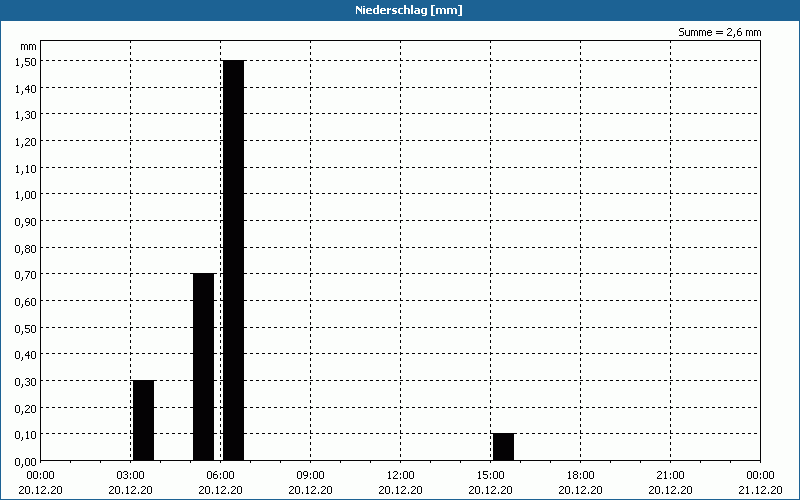Click the 20.12.20 date under 18:00

coord(581,490)
